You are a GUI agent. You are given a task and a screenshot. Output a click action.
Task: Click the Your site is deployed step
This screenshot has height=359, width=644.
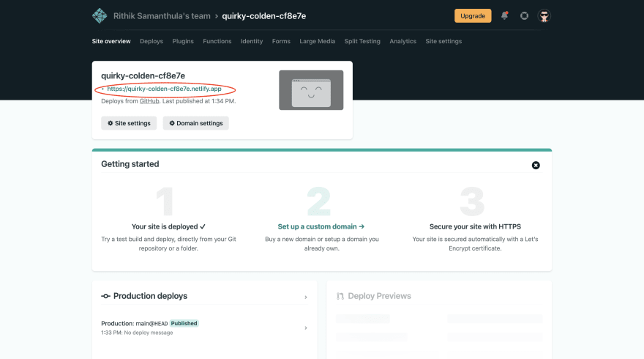(168, 226)
